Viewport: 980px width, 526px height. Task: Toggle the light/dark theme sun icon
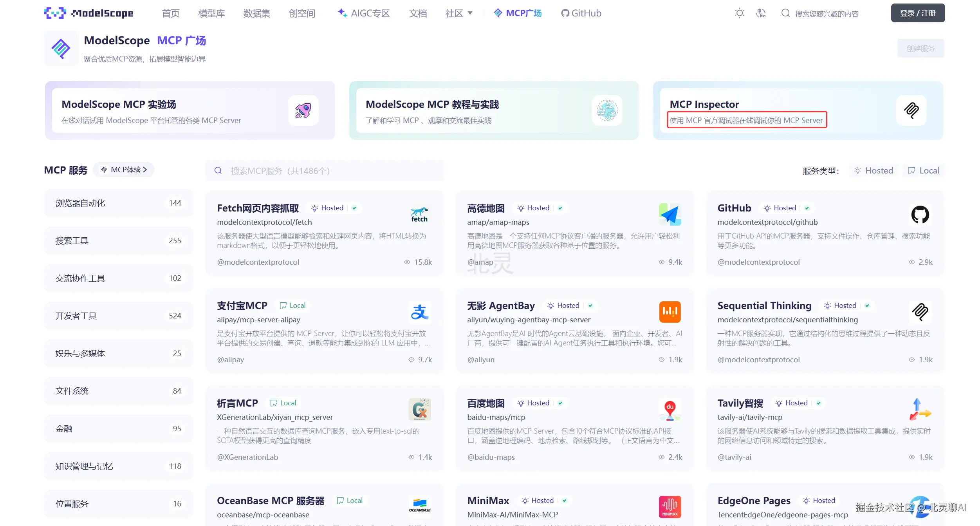point(739,13)
